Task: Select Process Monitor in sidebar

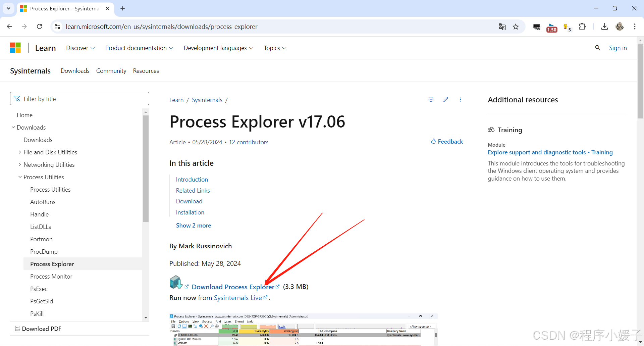Action: [51, 277]
